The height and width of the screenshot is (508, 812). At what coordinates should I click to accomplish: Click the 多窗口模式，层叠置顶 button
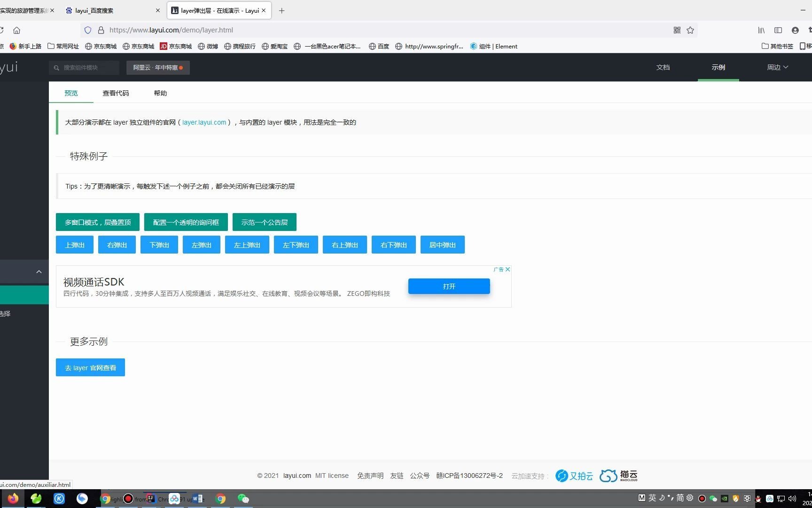click(98, 222)
